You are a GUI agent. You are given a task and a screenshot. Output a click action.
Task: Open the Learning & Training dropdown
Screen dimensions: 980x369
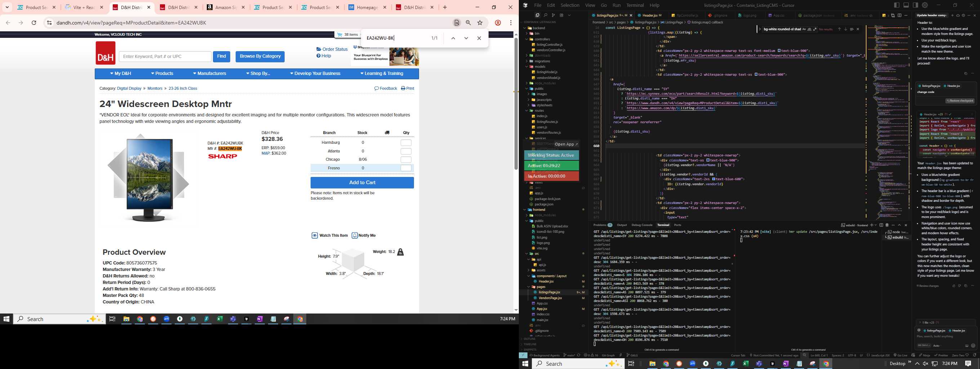(x=382, y=74)
